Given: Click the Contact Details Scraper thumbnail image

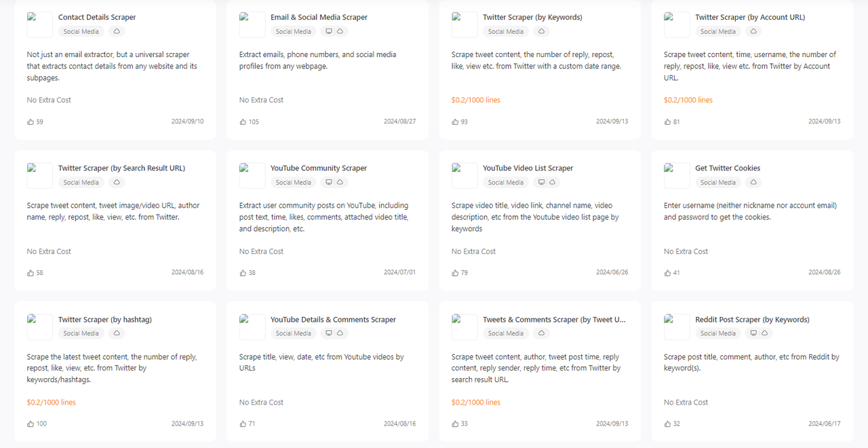Looking at the screenshot, I should pos(40,25).
